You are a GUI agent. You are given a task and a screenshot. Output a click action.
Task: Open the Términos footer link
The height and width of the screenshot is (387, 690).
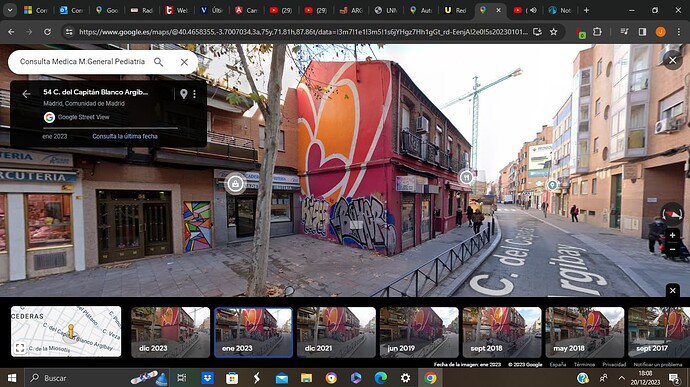coord(584,364)
